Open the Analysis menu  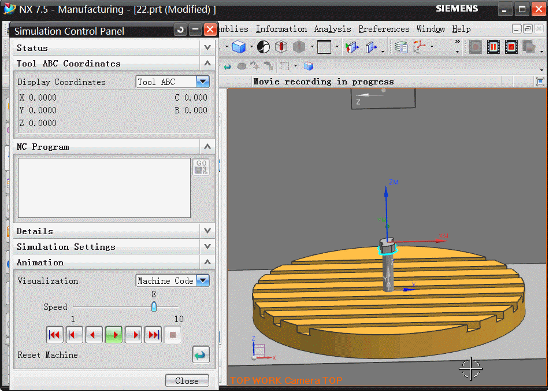click(x=332, y=29)
